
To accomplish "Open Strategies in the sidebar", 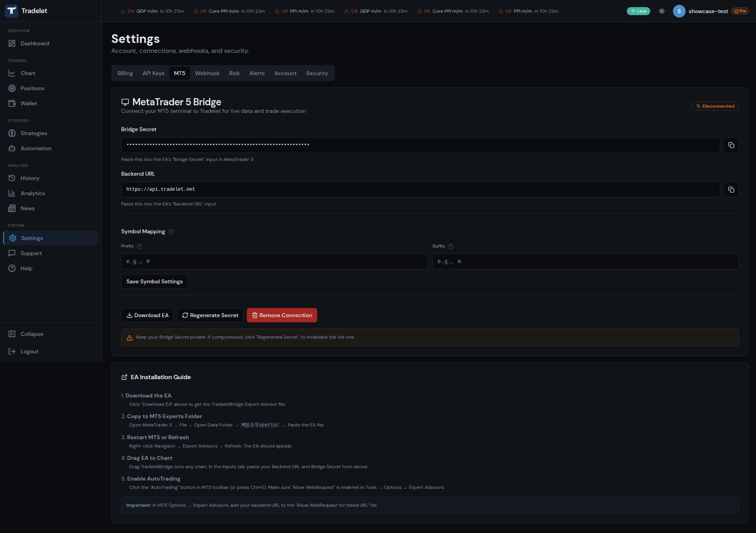I will [x=34, y=133].
